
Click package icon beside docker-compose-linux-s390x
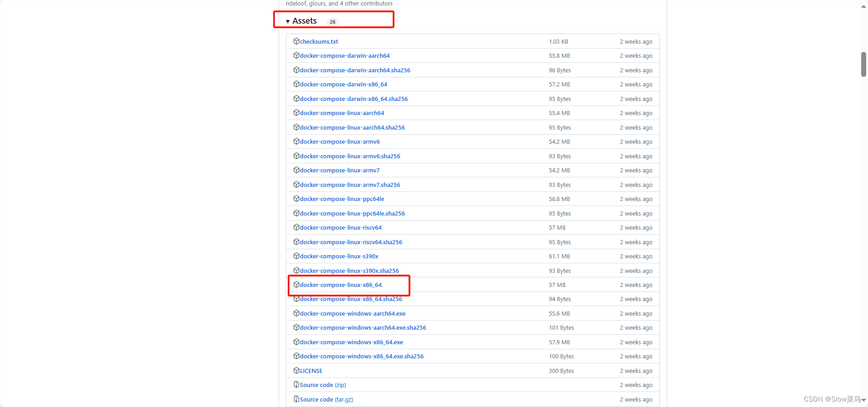296,256
